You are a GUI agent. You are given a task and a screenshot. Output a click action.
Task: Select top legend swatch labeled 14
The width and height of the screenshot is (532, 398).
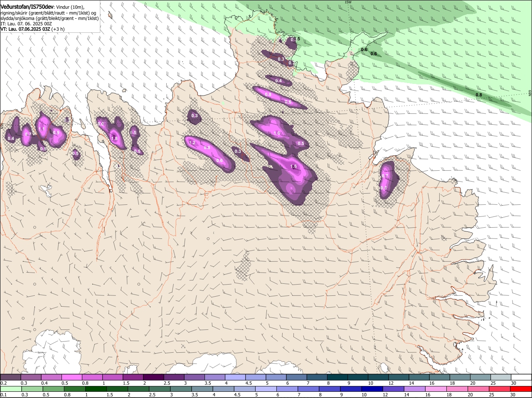point(419,377)
